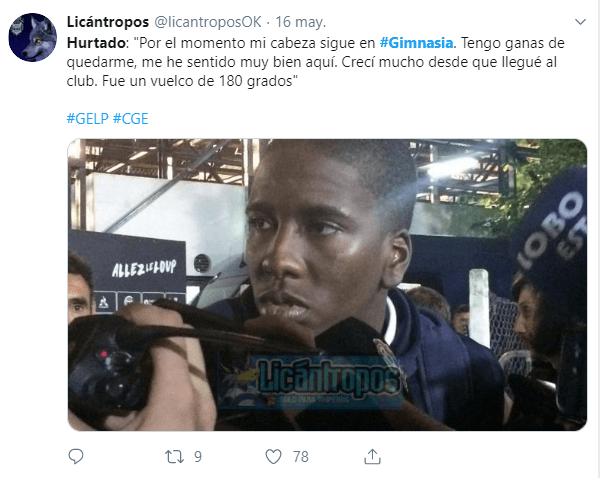The image size is (600, 478).
Task: Open the embedded interview photo
Action: (327, 285)
